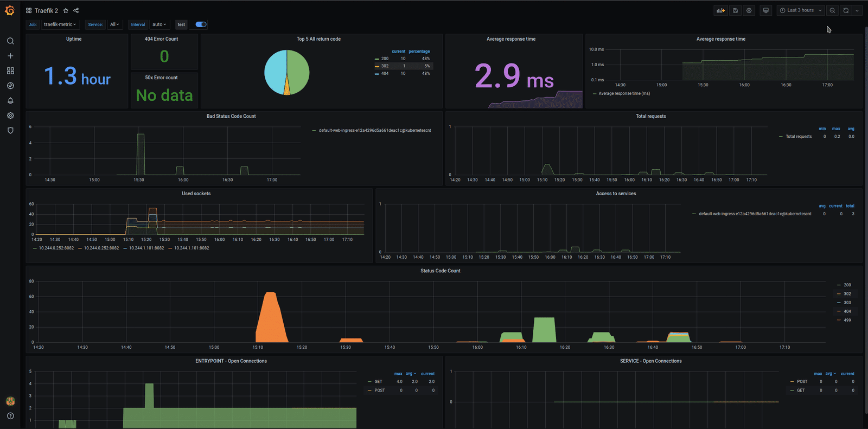Toggle the Total requests legend series
This screenshot has width=868, height=429.
pos(799,137)
